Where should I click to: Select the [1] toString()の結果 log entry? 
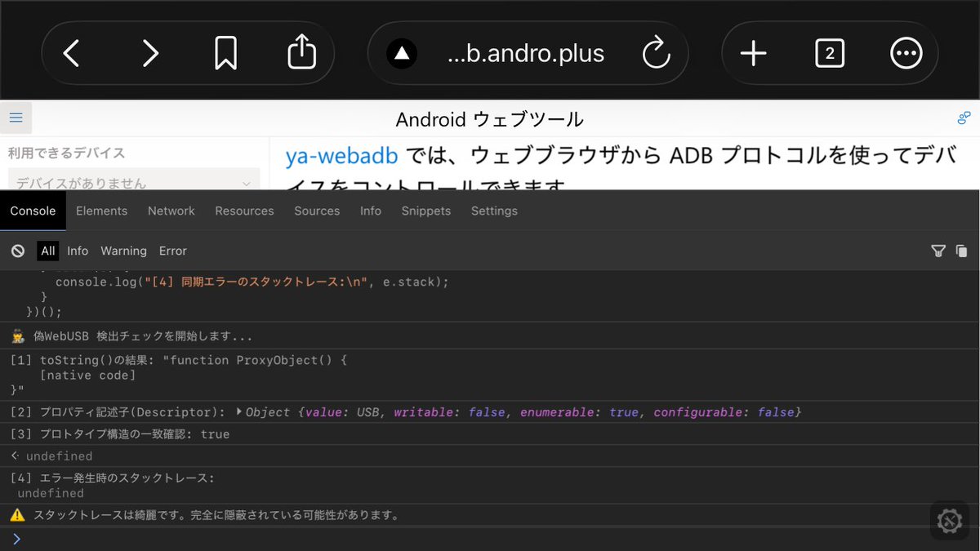[x=490, y=375]
